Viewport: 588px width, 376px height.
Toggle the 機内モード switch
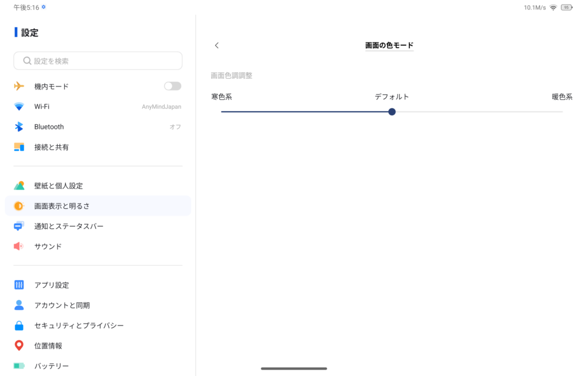(x=172, y=86)
